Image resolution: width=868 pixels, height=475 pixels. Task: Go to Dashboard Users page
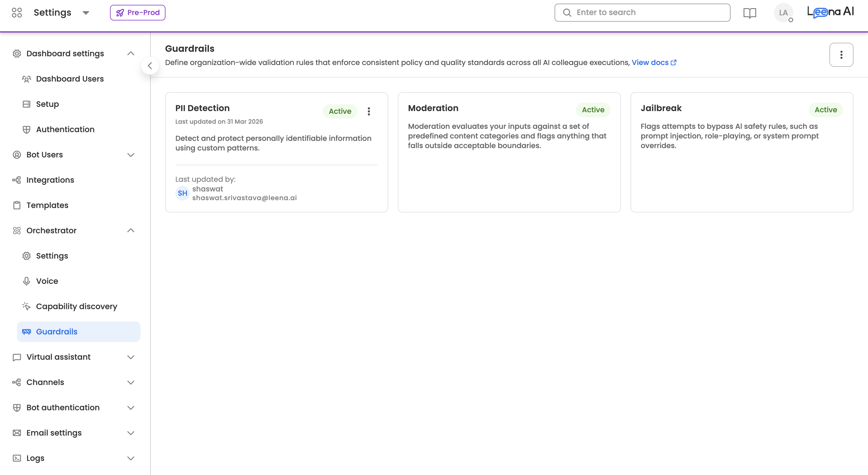pos(70,79)
